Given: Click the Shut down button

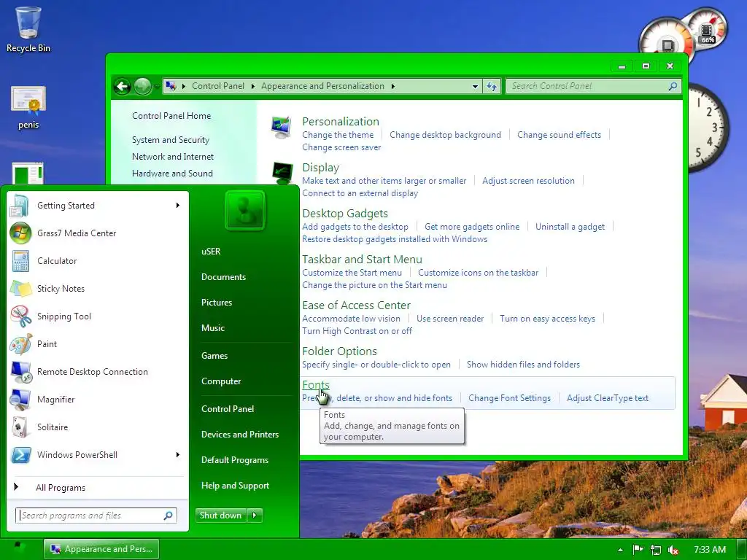Looking at the screenshot, I should pyautogui.click(x=220, y=516).
